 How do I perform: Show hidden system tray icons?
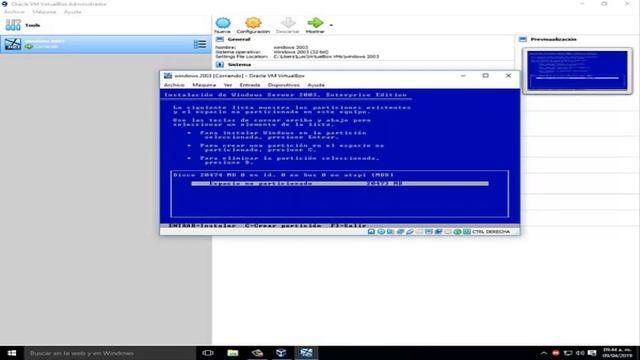(x=544, y=353)
